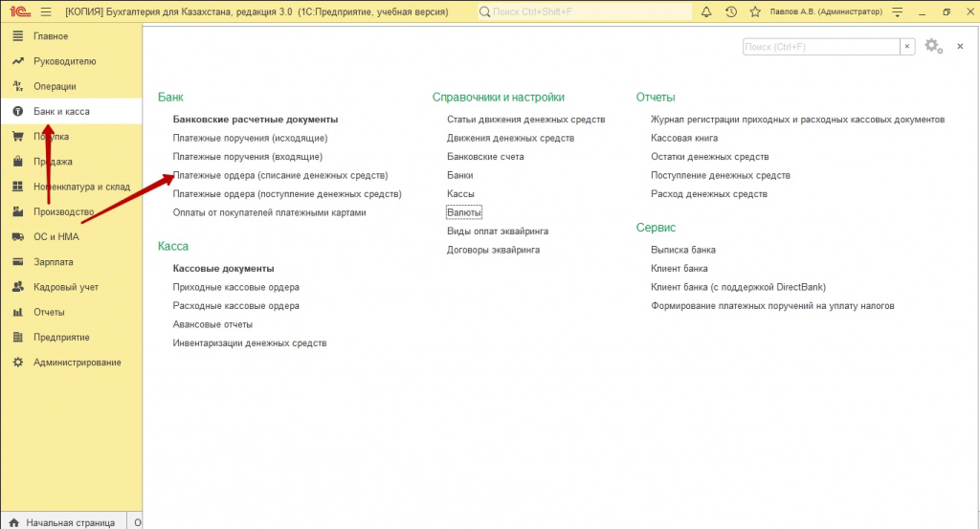Click the Главное lines icon

coord(18,36)
